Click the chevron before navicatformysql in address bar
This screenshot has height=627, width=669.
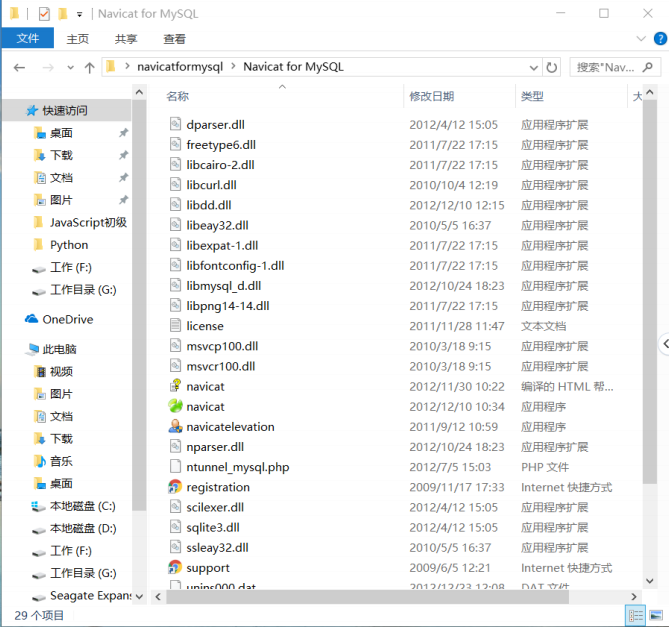[127, 67]
